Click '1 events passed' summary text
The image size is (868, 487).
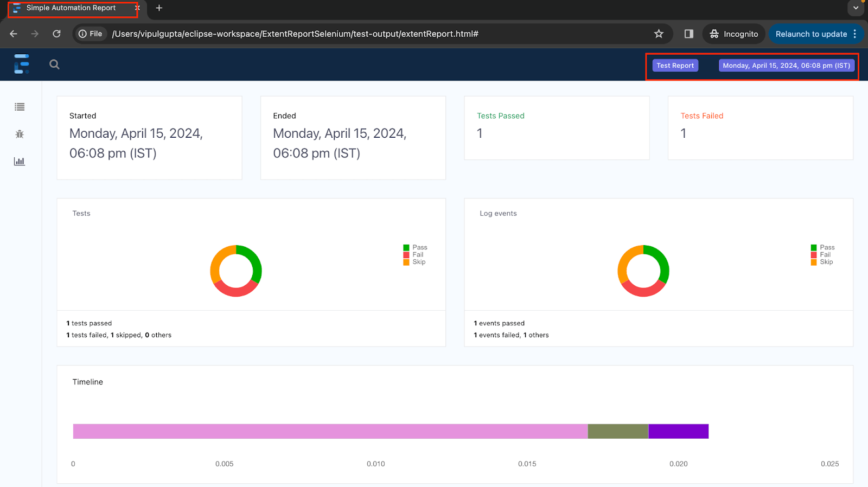pyautogui.click(x=499, y=323)
